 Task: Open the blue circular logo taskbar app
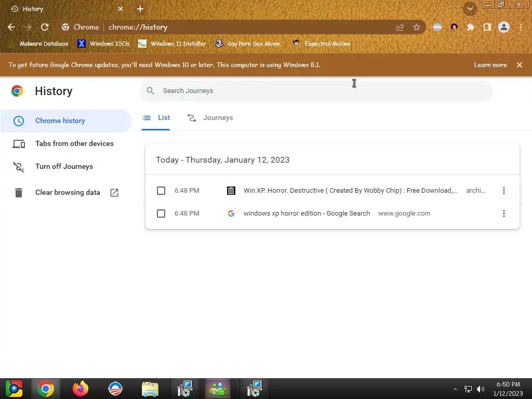115,389
